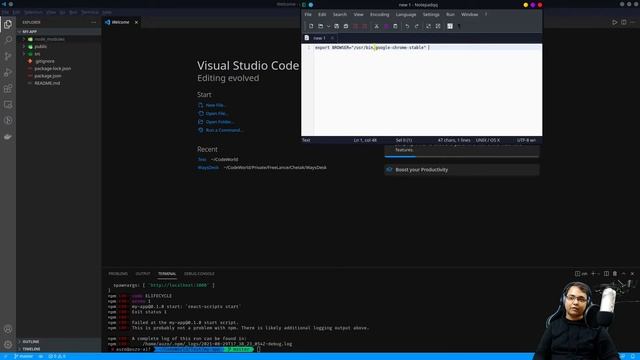Click the Open file icon in Notepadqq toolbar
This screenshot has height=360, width=640.
(x=320, y=26)
